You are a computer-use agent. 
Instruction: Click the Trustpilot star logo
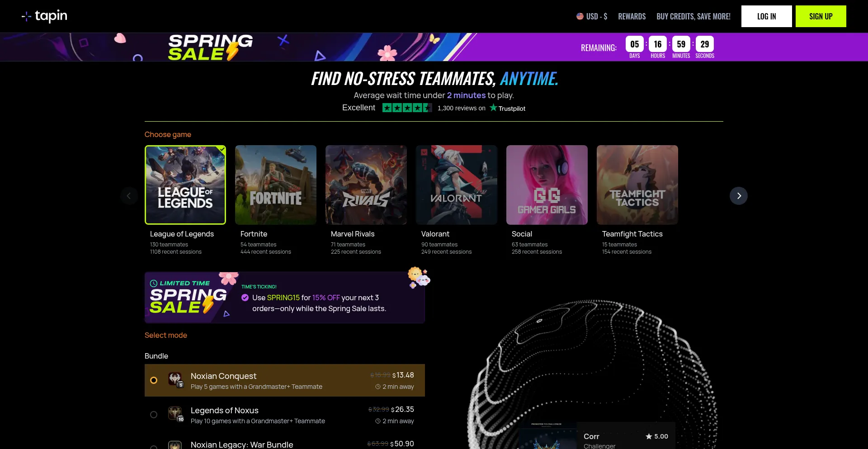click(493, 108)
